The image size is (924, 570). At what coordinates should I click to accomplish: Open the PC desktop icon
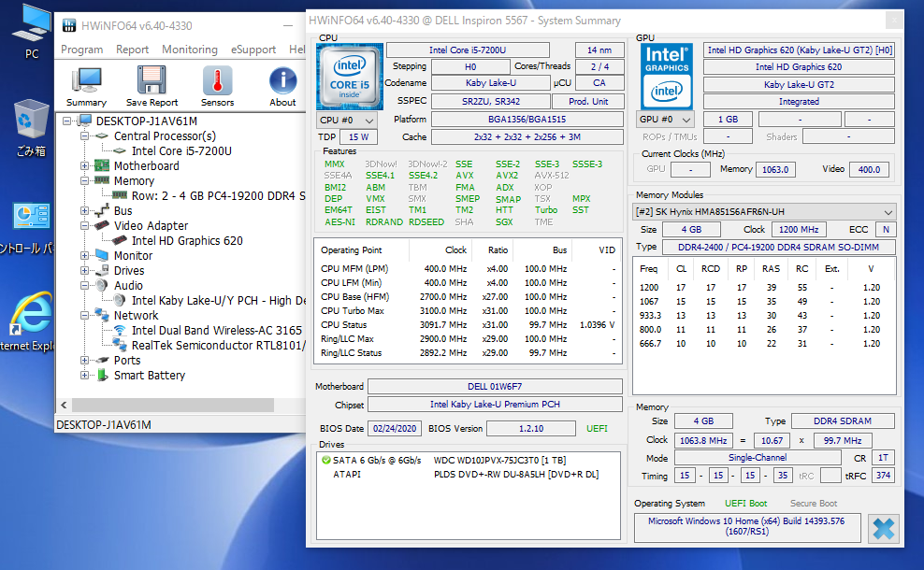[x=32, y=23]
